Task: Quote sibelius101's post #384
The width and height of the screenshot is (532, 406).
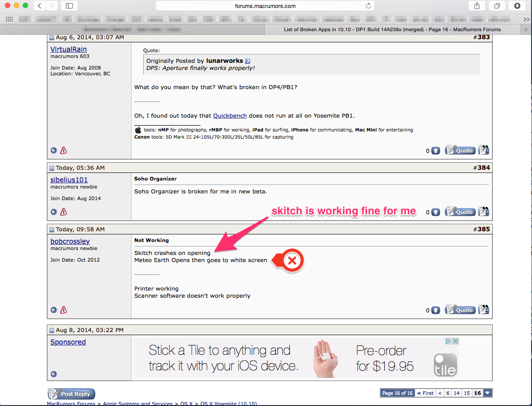Action: [460, 211]
